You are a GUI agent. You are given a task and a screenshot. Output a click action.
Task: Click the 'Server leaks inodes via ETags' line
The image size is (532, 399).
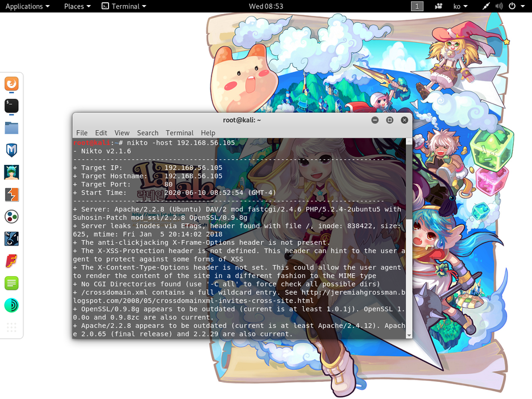point(237,230)
